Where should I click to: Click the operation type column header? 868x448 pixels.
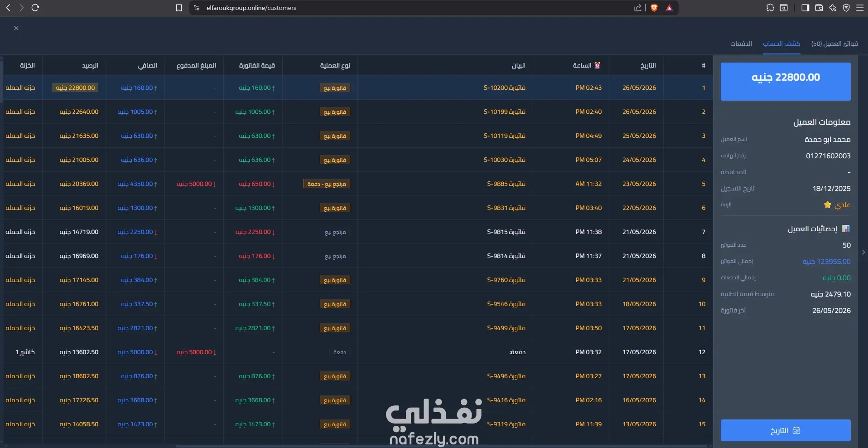[335, 65]
